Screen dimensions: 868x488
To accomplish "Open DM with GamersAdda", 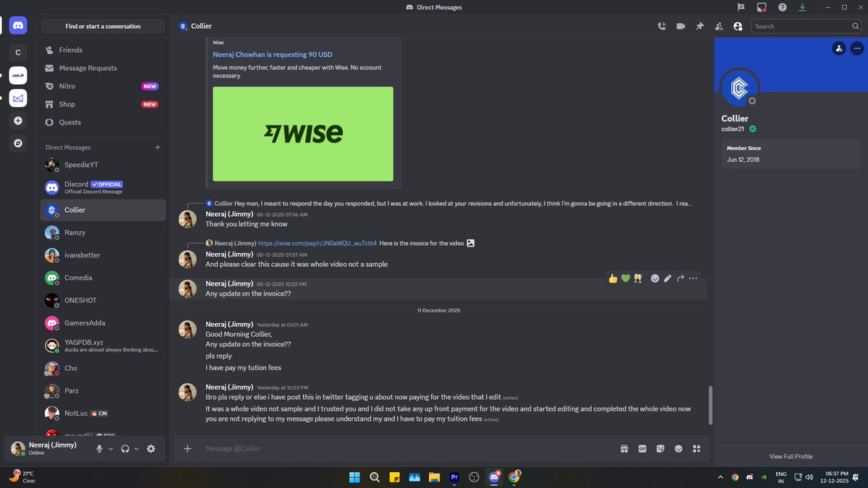I will pos(103,323).
